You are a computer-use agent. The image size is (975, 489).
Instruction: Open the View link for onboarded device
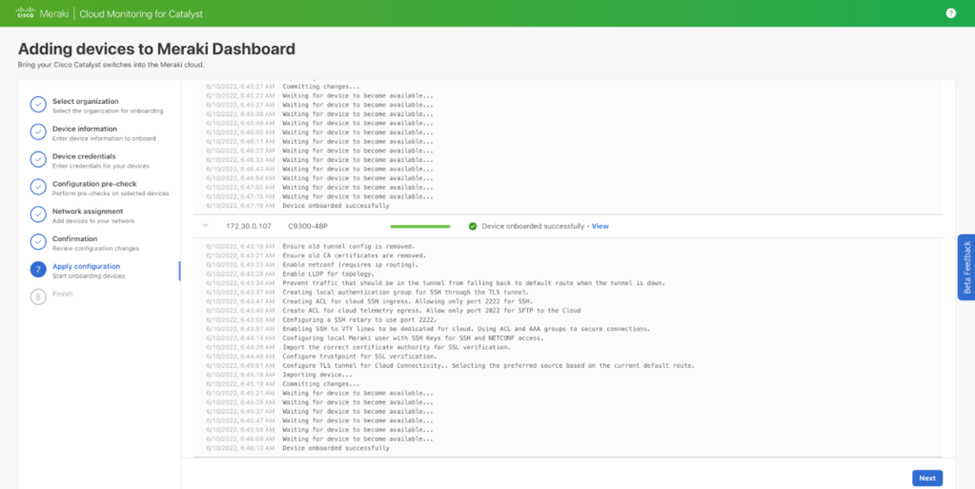(600, 226)
